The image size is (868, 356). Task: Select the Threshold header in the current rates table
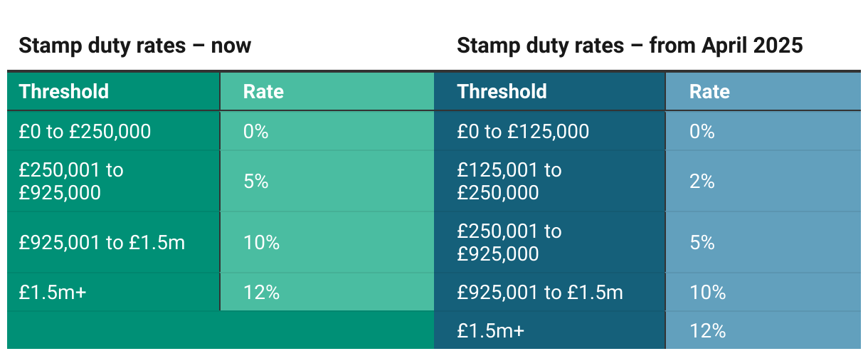coord(64,91)
